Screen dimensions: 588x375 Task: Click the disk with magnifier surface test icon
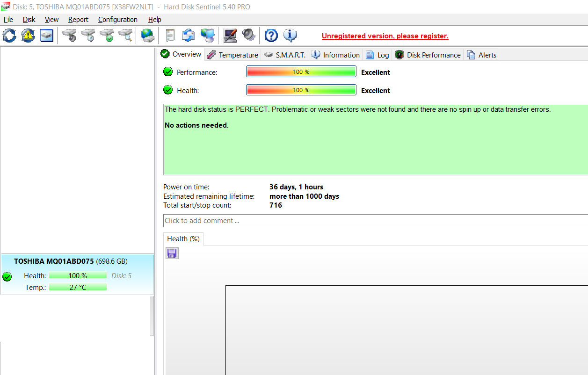[x=125, y=36]
